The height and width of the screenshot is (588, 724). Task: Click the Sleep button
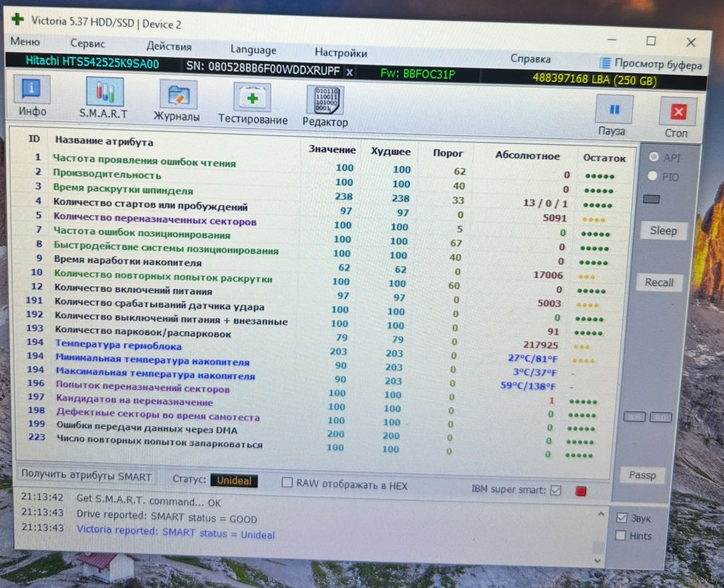[x=663, y=230]
